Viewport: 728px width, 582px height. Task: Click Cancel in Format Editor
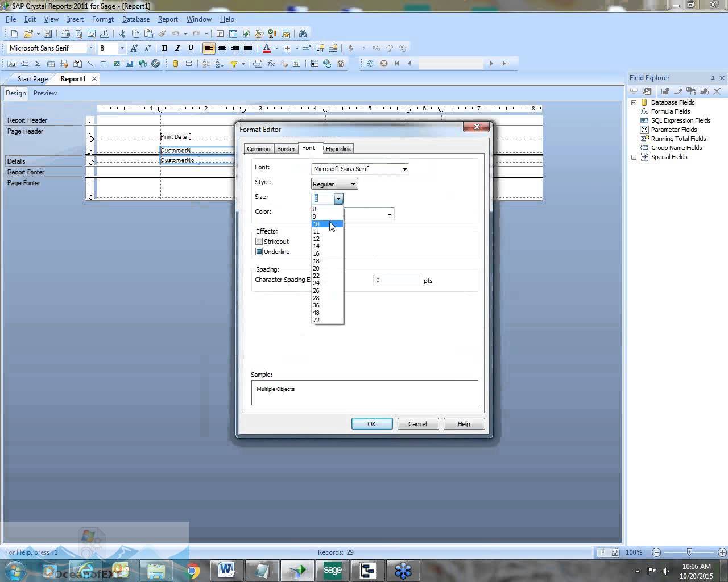pyautogui.click(x=417, y=424)
